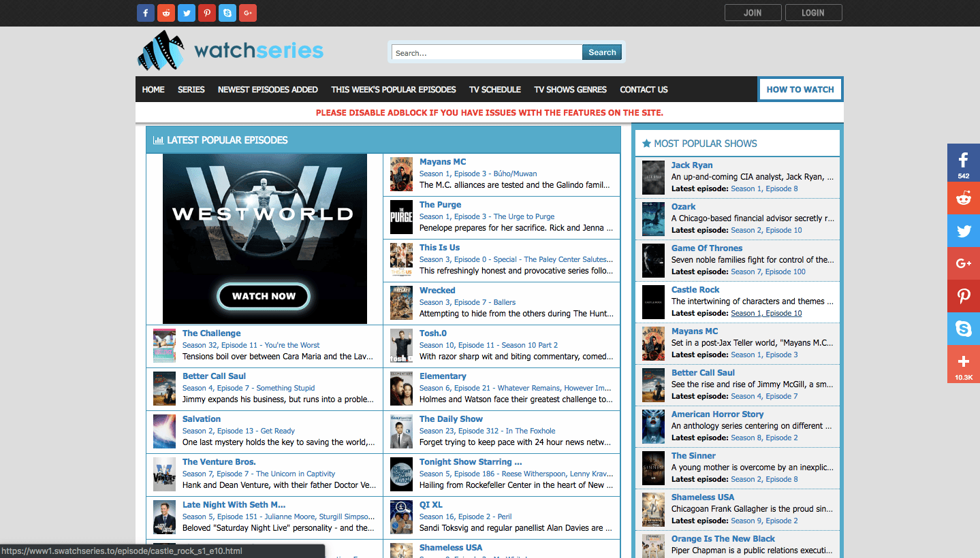The height and width of the screenshot is (558, 980).
Task: Open the SERIES menu item
Action: [x=191, y=89]
